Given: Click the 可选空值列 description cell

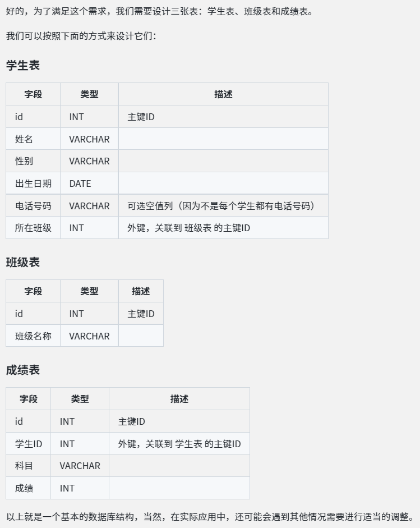Looking at the screenshot, I should 223,206.
